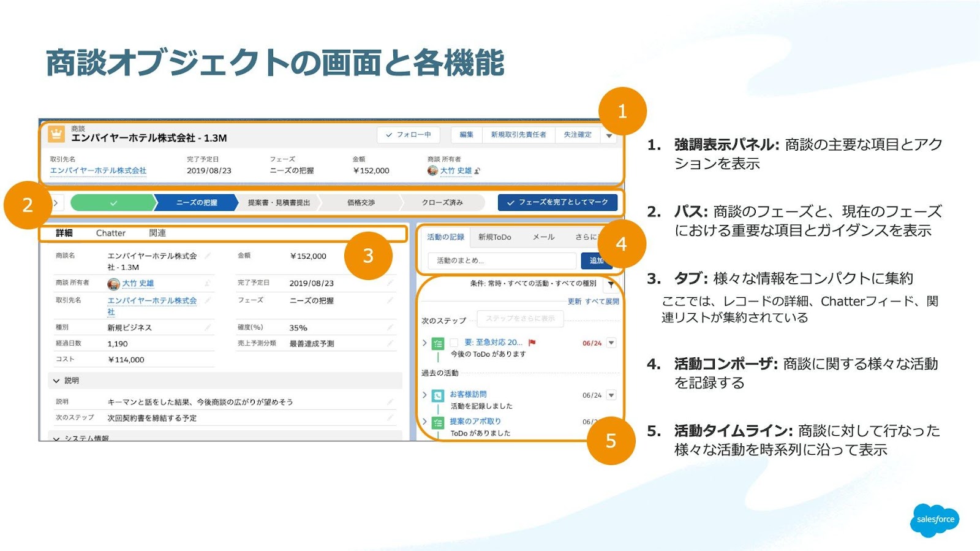Click pencil icon next to 説明 text field
980x551 pixels.
click(390, 402)
